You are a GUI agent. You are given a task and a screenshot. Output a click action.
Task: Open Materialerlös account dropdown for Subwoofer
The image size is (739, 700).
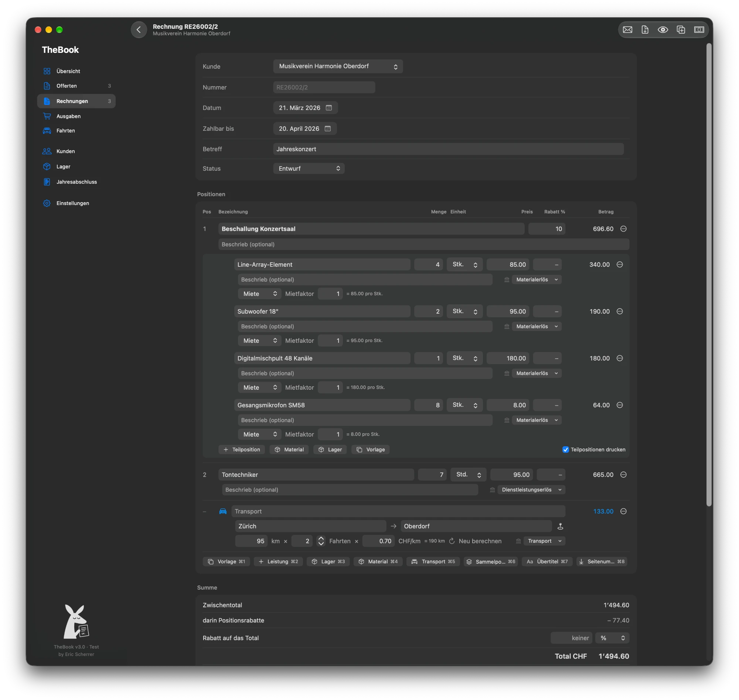(537, 327)
